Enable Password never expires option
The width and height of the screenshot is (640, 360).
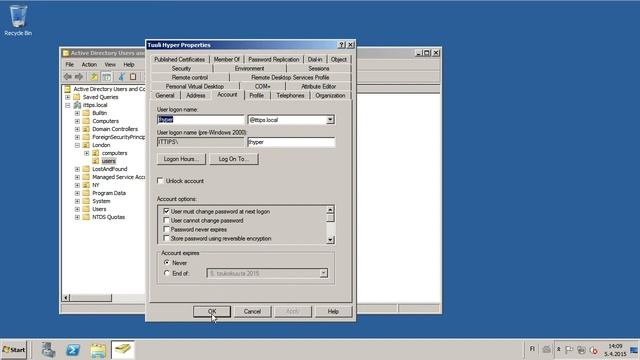click(166, 229)
